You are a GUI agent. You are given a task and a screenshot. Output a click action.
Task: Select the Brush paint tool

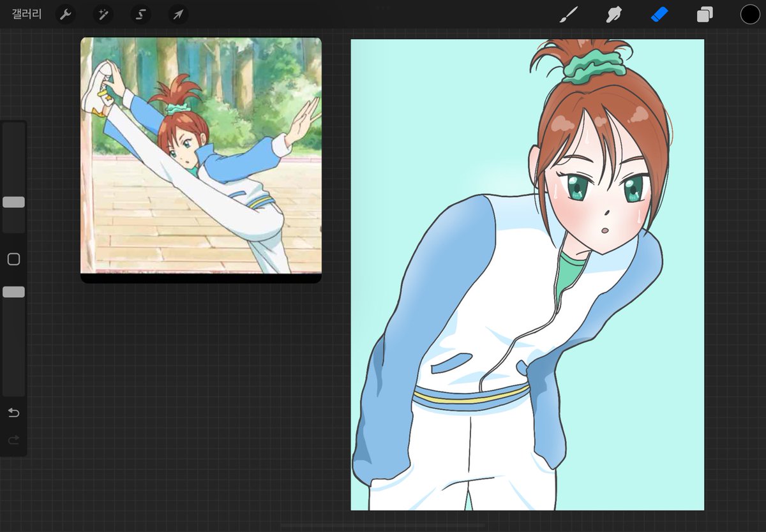pos(568,14)
